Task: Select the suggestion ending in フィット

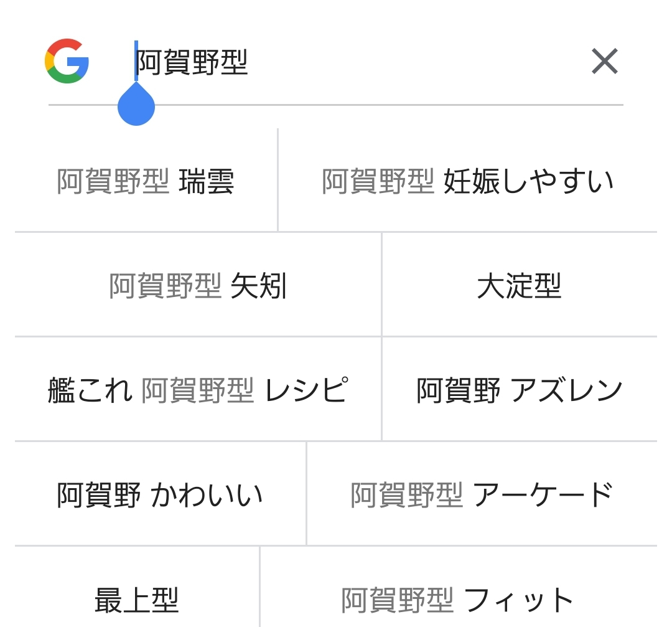Action: click(458, 600)
